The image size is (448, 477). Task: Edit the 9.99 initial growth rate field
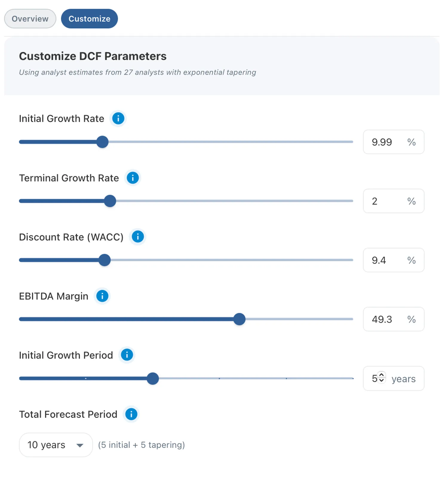pyautogui.click(x=394, y=142)
